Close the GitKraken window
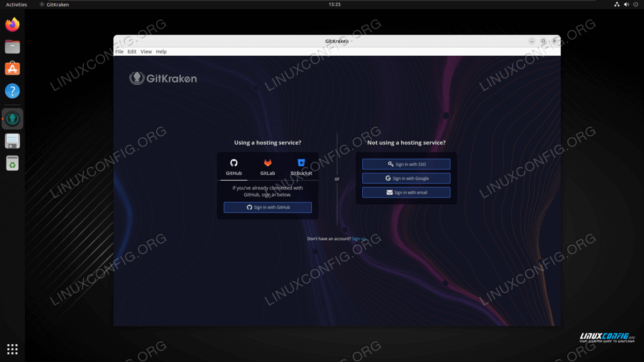Viewport: 644px width, 362px height. pos(555,41)
